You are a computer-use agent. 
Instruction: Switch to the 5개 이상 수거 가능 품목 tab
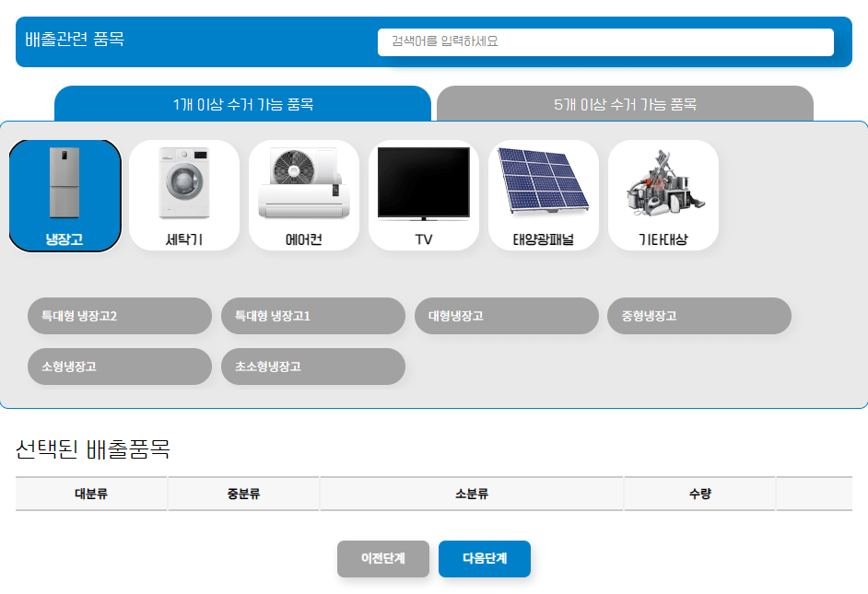[x=625, y=104]
